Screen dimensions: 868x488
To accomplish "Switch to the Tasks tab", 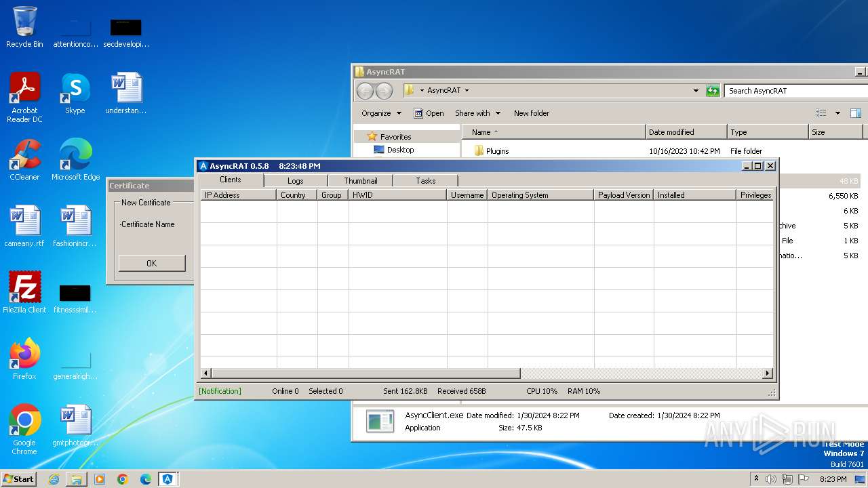I will [425, 181].
